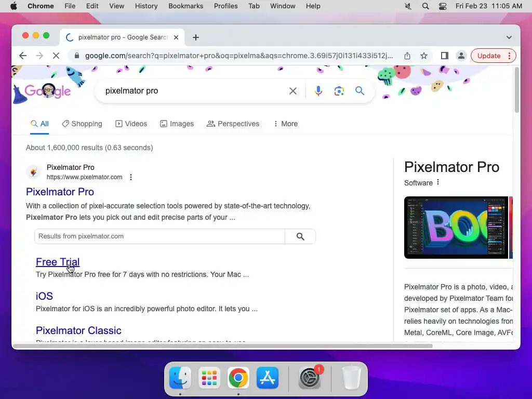The height and width of the screenshot is (399, 532).
Task: Open the iOS sitelink
Action: 45,296
